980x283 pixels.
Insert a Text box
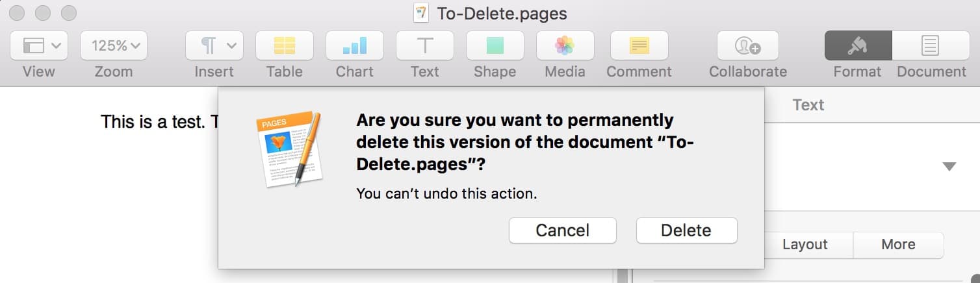click(425, 45)
